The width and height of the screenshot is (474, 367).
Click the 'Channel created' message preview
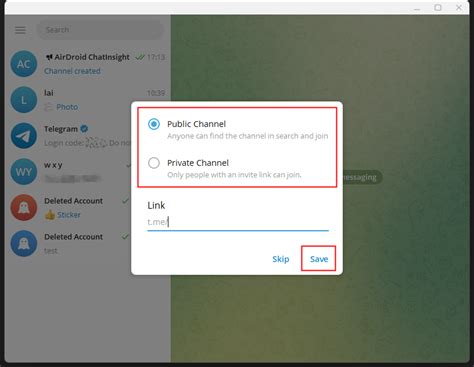(72, 71)
